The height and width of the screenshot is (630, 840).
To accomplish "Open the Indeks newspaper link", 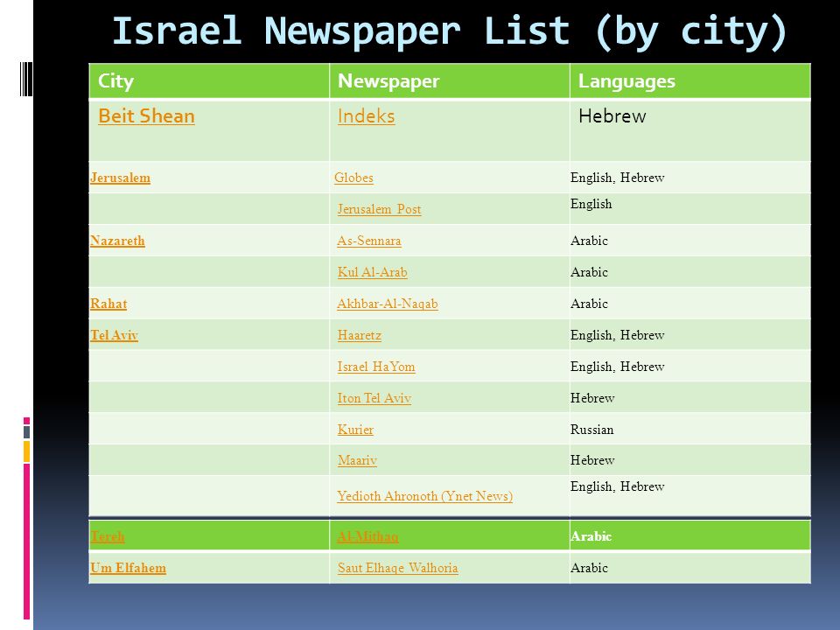I will tap(366, 116).
